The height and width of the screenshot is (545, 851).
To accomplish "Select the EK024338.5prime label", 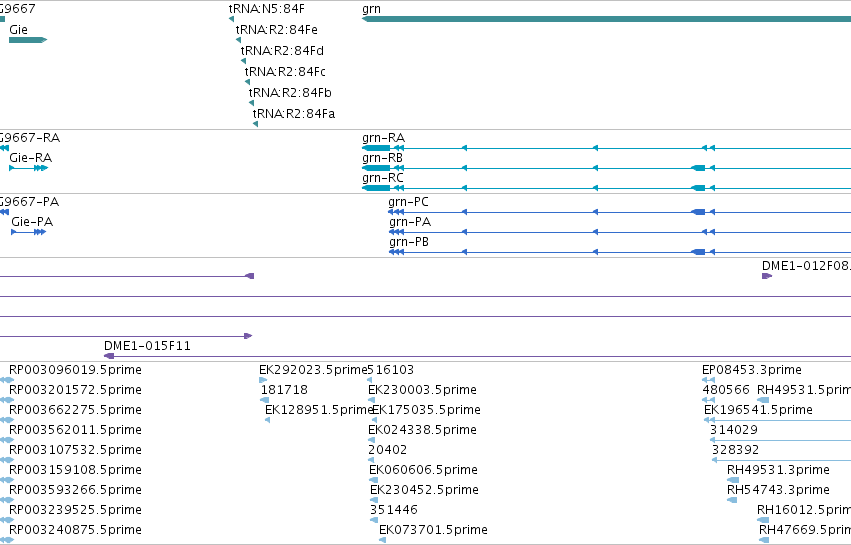I will [x=422, y=430].
